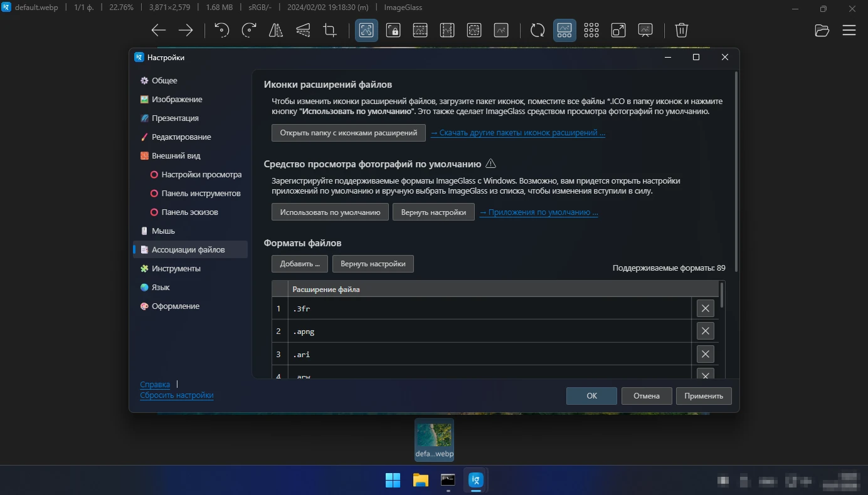Select the .3fr extension cell
This screenshot has width=868, height=495.
[x=489, y=308]
